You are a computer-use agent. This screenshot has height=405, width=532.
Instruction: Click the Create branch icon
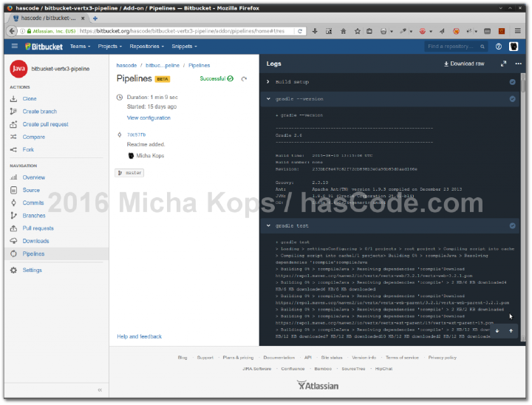(13, 112)
